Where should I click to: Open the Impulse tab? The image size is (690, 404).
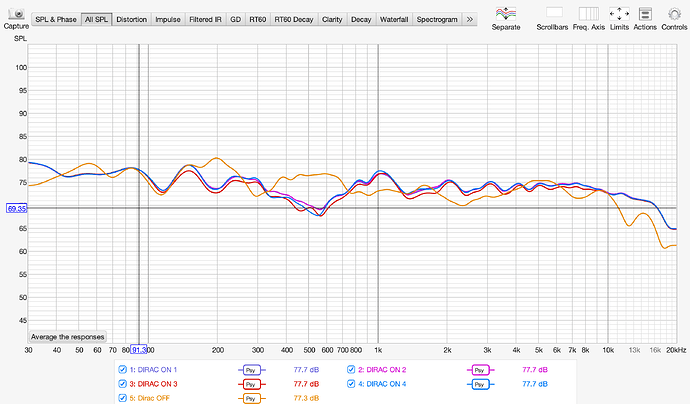[168, 19]
